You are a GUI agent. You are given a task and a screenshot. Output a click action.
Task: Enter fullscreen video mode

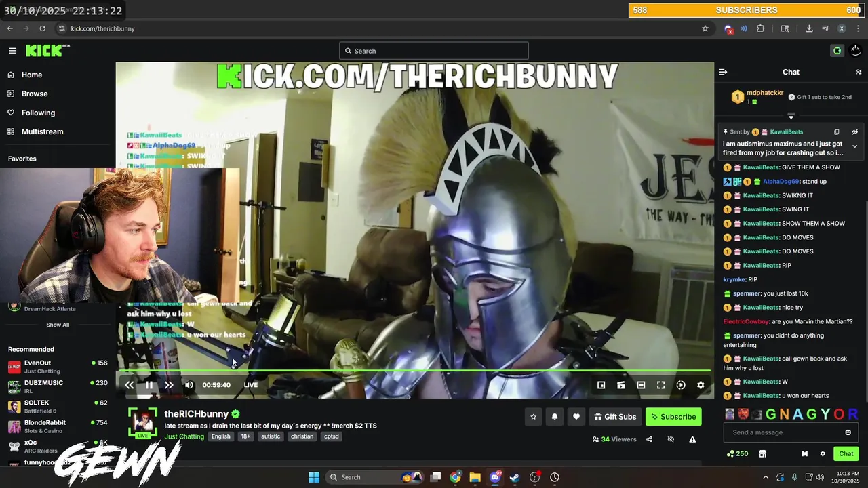tap(660, 385)
